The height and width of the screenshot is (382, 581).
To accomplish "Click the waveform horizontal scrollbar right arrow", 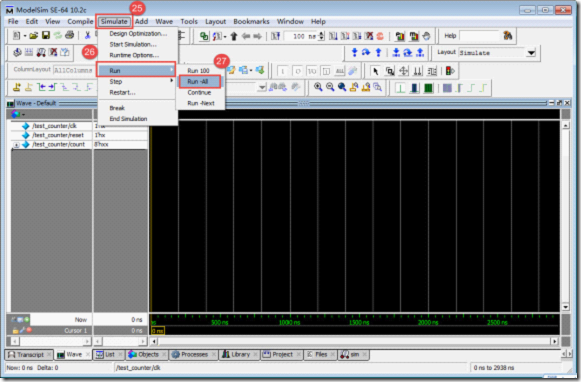I will (x=554, y=341).
